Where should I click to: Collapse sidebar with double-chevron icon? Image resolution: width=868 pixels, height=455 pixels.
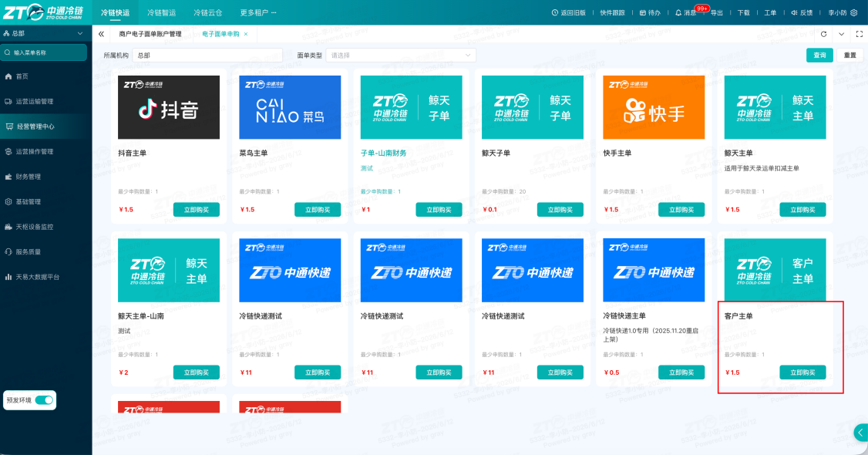click(x=101, y=35)
